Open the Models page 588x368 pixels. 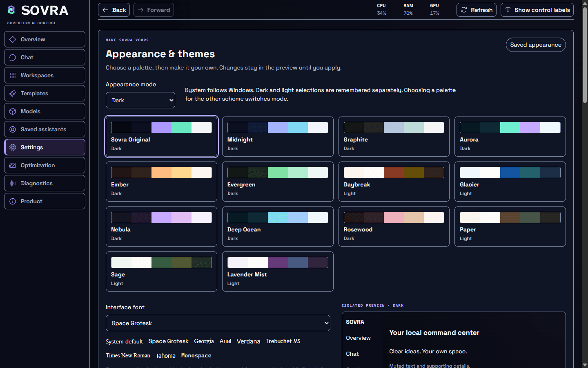coord(45,111)
